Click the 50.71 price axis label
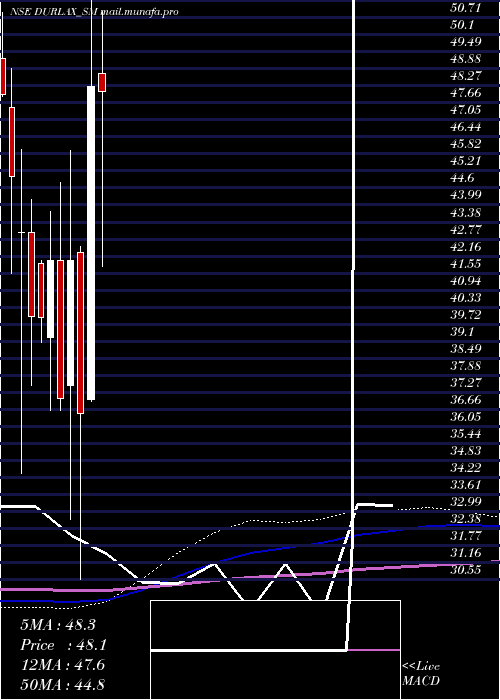500x700 pixels. pos(465,8)
